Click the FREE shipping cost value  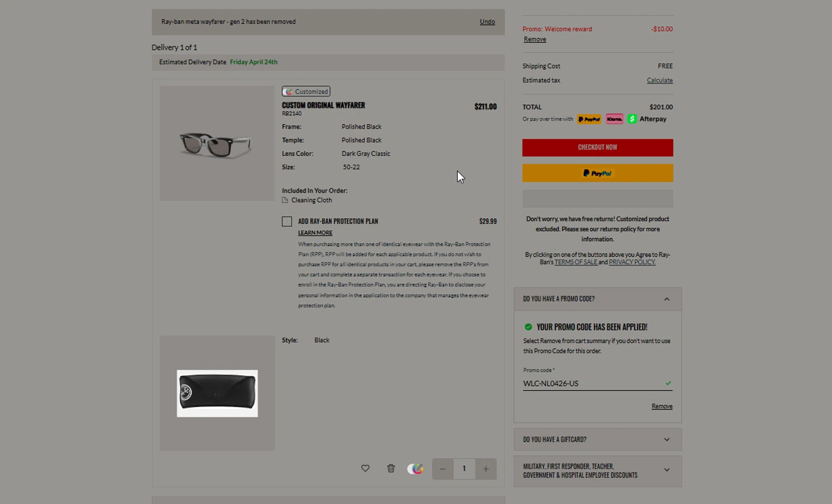(665, 66)
